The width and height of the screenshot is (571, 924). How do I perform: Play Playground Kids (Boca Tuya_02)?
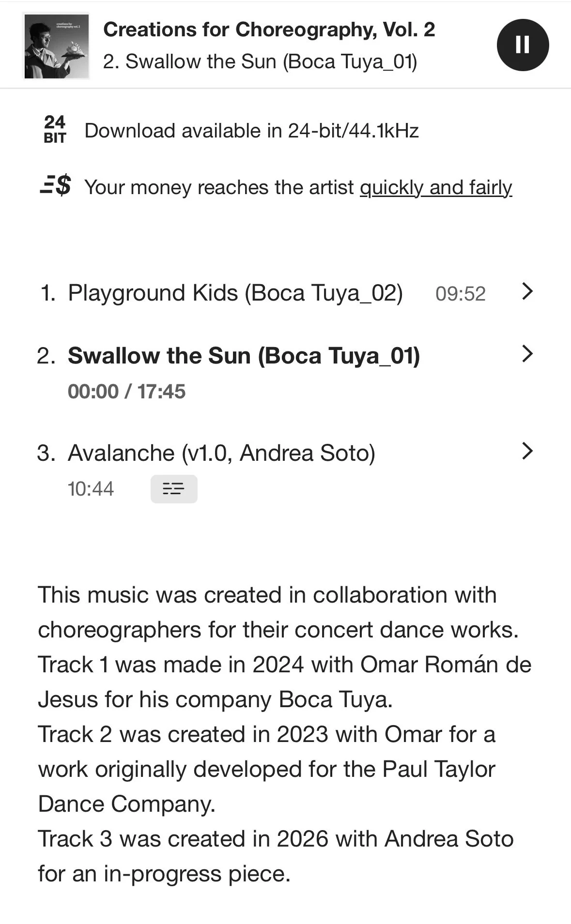[235, 293]
